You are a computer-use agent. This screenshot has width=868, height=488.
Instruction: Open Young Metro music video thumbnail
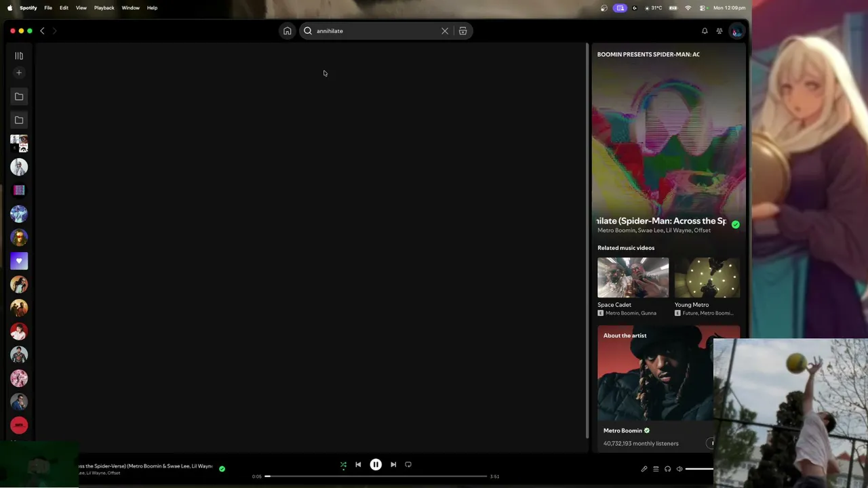pos(707,277)
